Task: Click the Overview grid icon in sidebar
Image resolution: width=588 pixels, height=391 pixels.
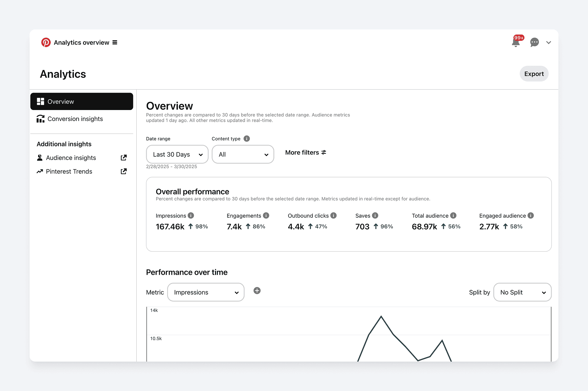Action: pos(40,102)
